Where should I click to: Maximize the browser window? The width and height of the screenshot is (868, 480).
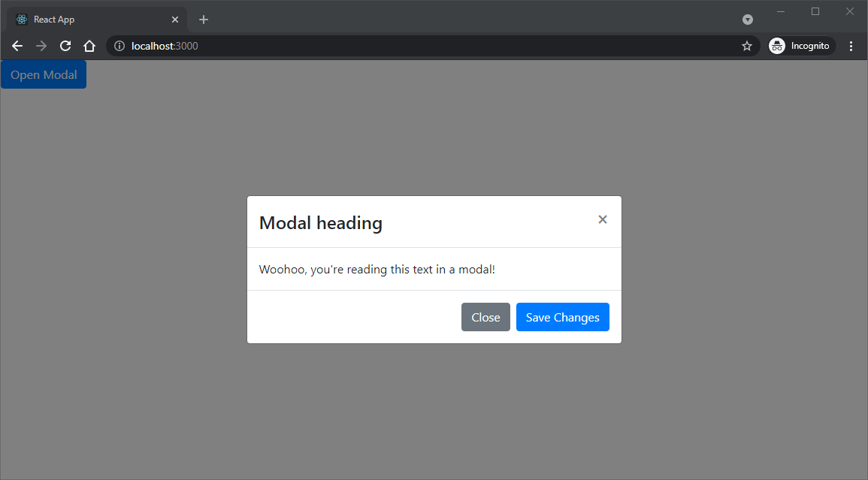(815, 11)
